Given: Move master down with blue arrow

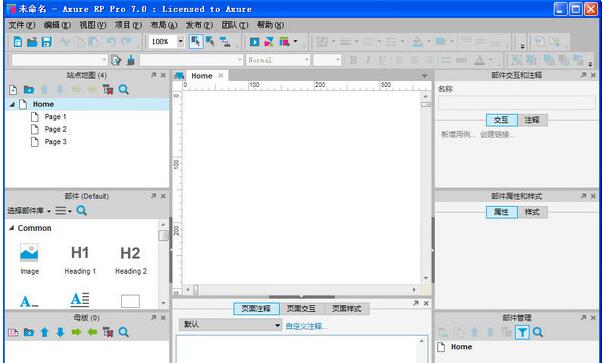Looking at the screenshot, I should 60,332.
